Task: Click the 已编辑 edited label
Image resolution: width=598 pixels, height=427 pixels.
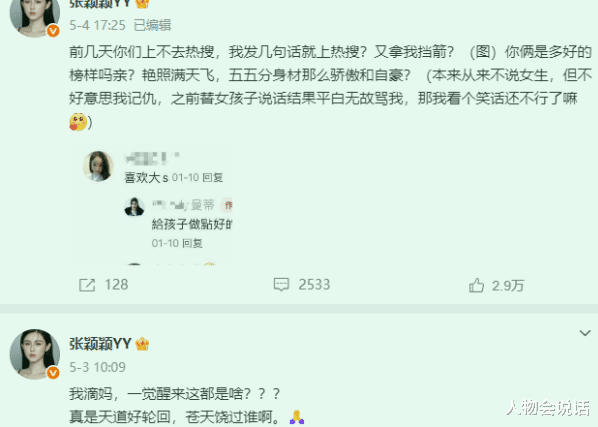Action: coord(153,26)
